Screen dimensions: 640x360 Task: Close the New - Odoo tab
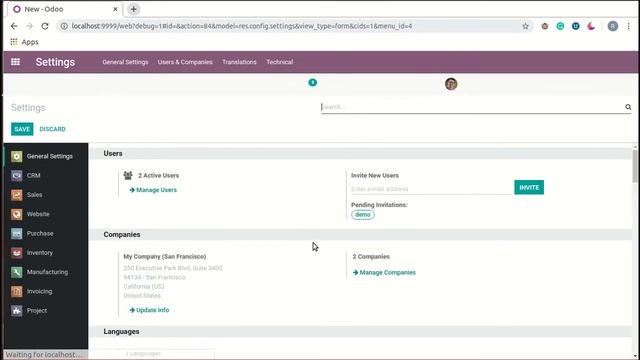click(115, 9)
